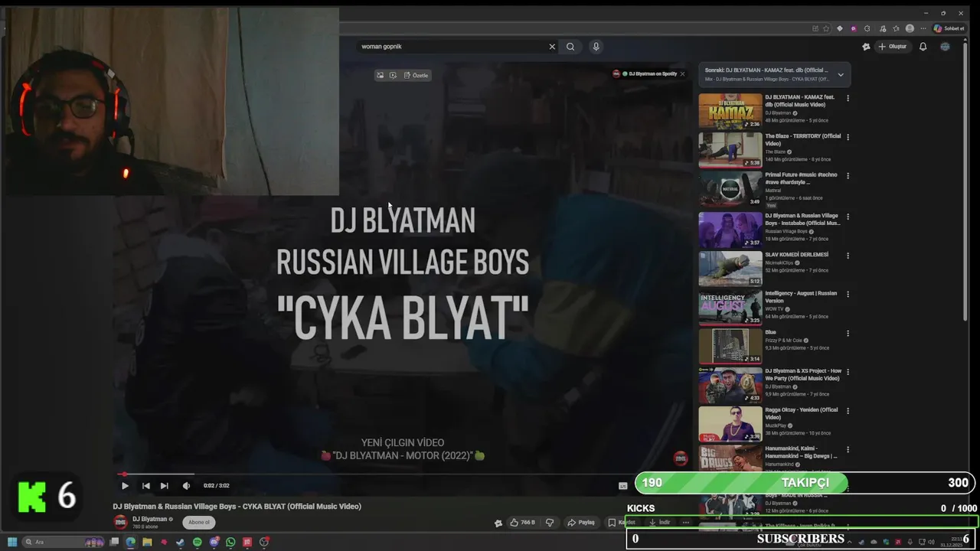
Task: Play the CYKA BLYAT video
Action: pos(125,486)
